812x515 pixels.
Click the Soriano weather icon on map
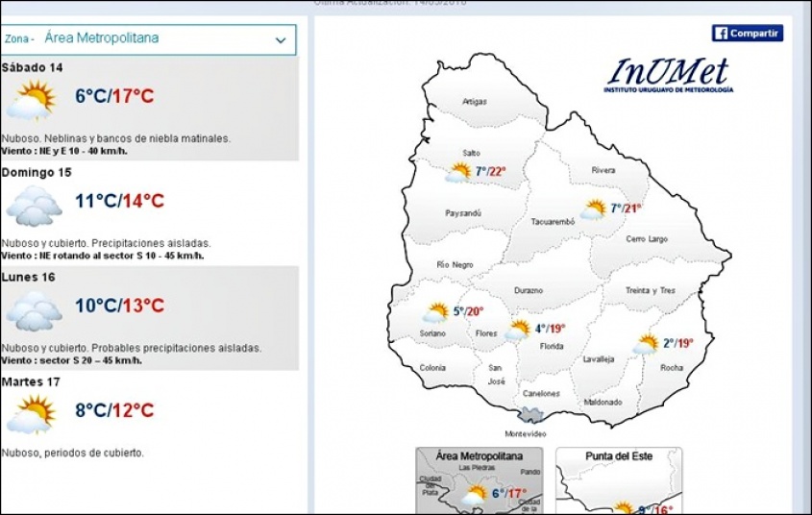(436, 312)
